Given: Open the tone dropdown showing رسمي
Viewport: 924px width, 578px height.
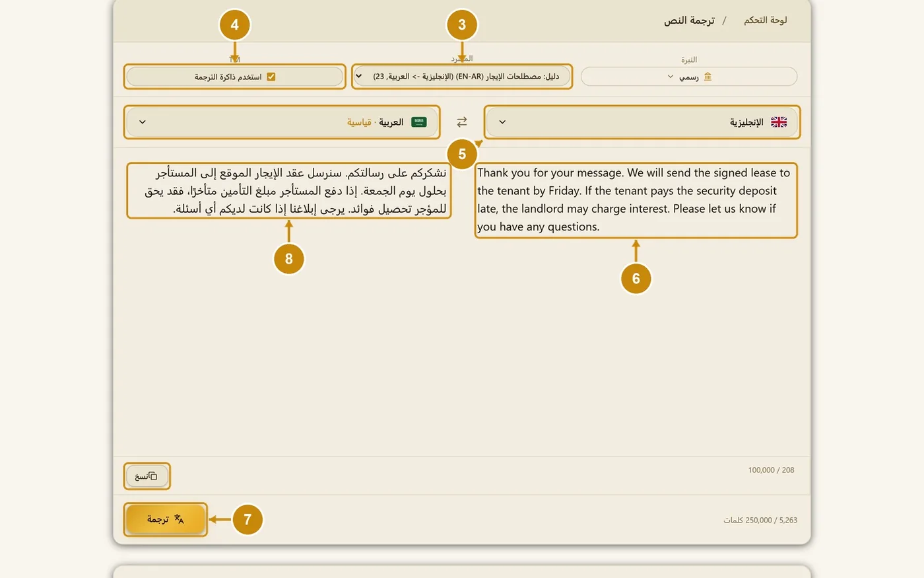Looking at the screenshot, I should pyautogui.click(x=689, y=77).
